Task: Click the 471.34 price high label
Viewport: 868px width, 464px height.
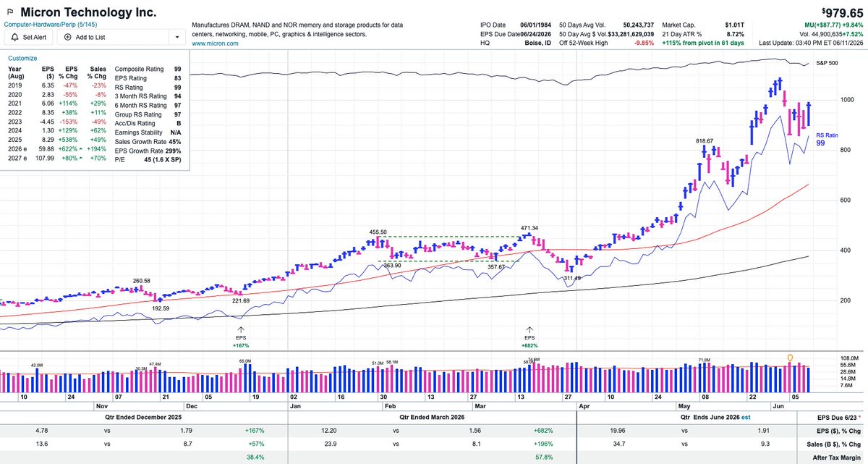Action: [530, 228]
